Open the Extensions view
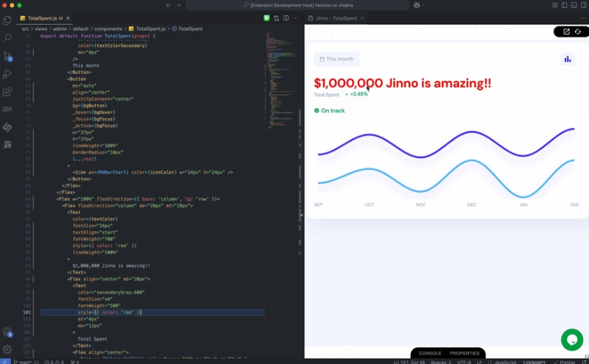589x364 pixels. (x=7, y=92)
